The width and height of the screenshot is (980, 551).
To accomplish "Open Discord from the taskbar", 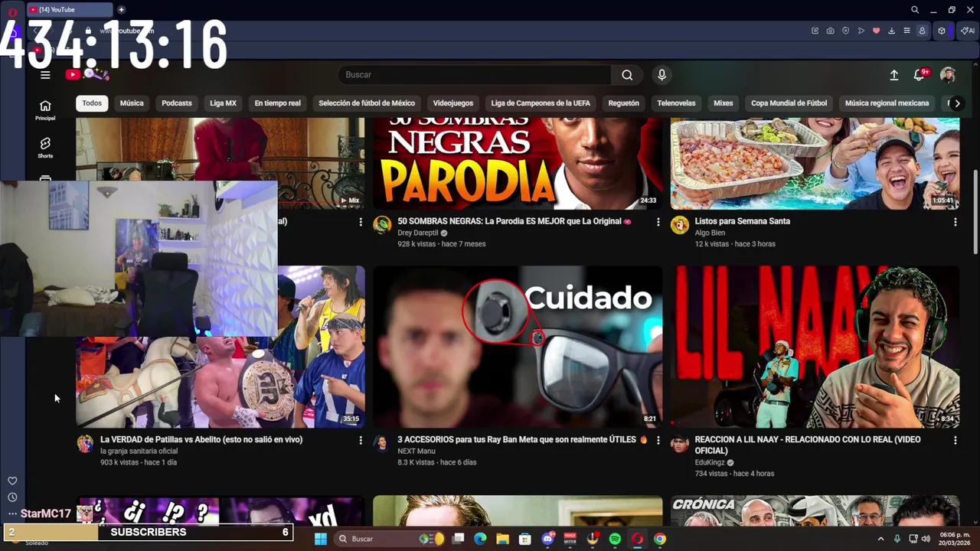I will pos(547,539).
